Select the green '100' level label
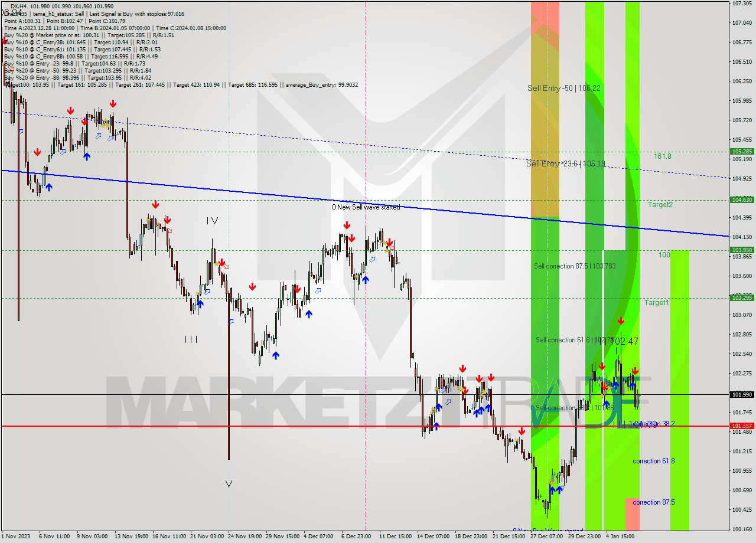 point(664,255)
